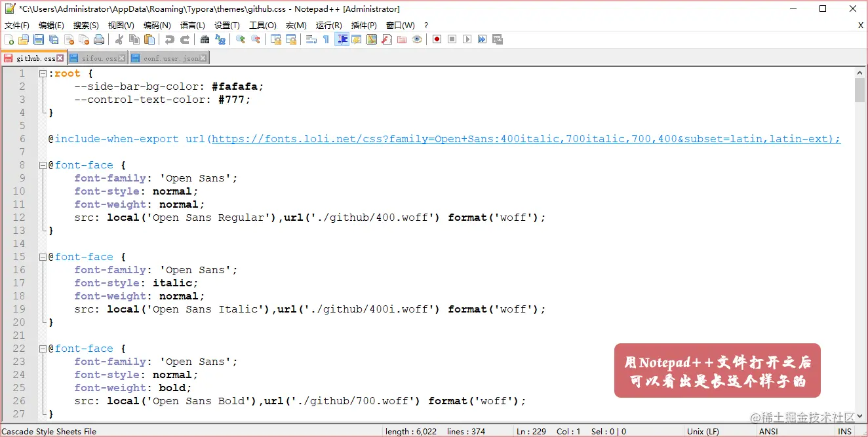This screenshot has width=868, height=437.
Task: Start macro recording with red dot icon
Action: coord(437,39)
